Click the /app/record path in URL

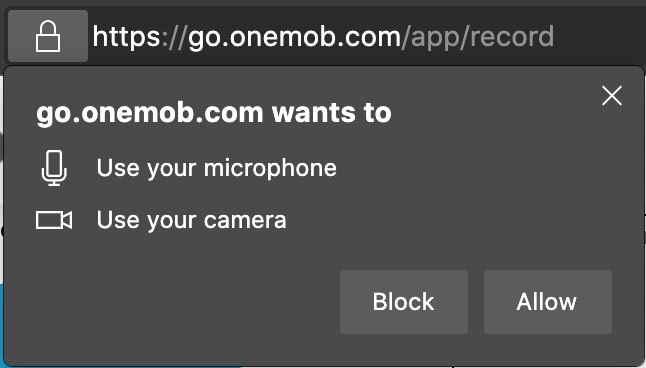coord(478,37)
